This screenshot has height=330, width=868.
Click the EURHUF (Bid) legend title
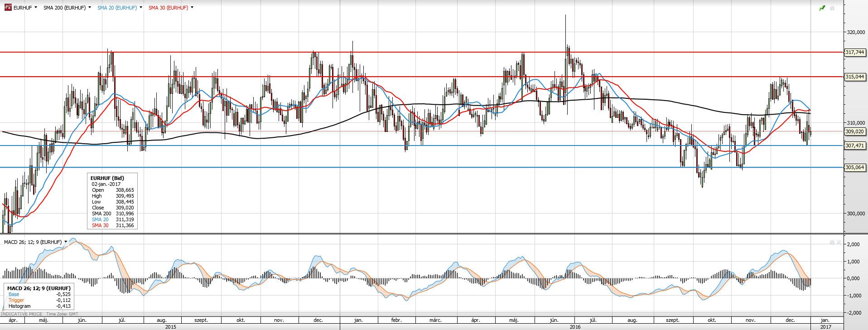pos(107,178)
